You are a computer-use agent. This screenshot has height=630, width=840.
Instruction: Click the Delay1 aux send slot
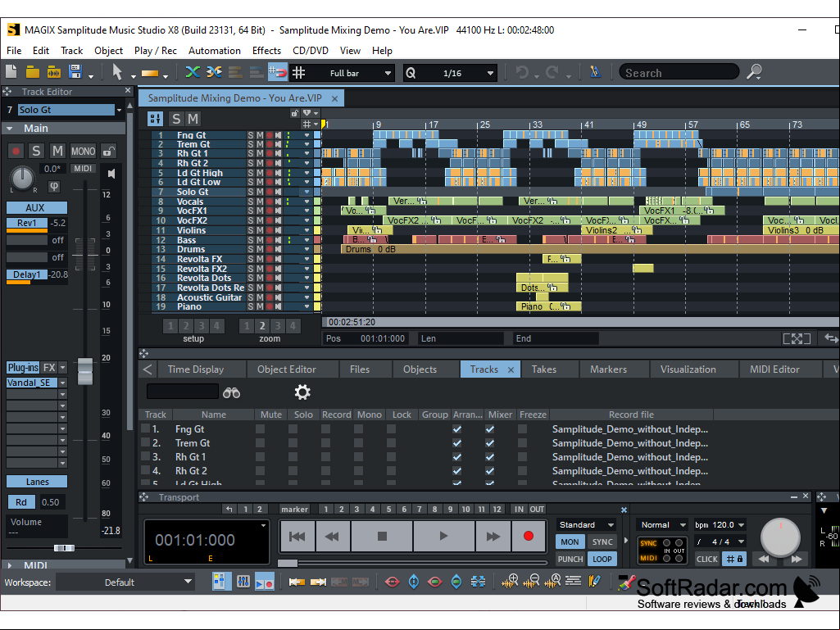point(27,274)
